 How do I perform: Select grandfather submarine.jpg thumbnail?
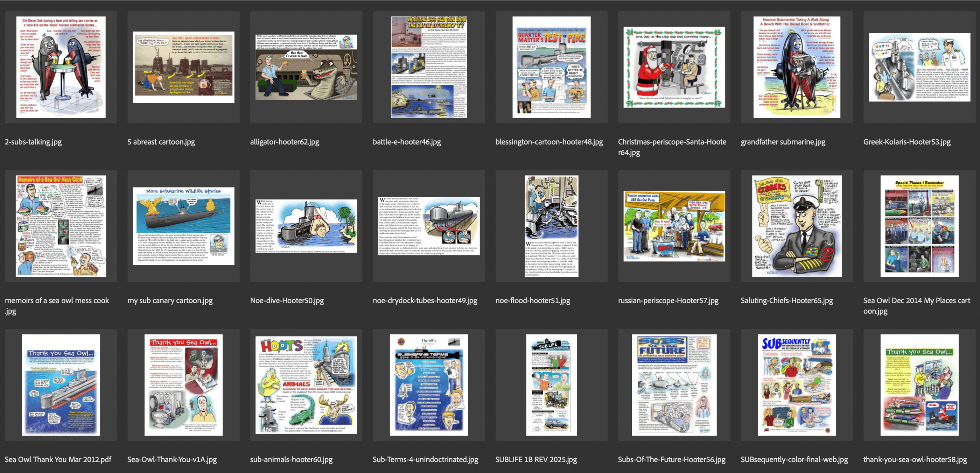pos(797,67)
